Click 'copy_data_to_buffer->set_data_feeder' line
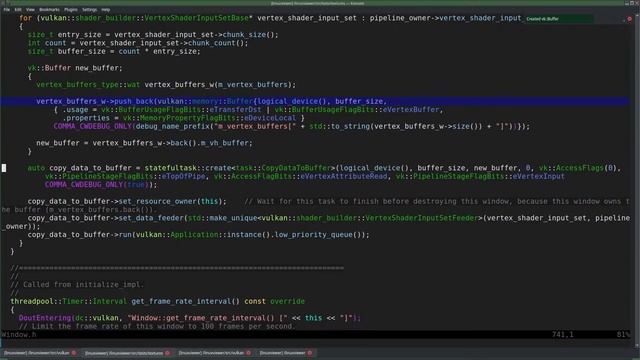 tap(329, 218)
